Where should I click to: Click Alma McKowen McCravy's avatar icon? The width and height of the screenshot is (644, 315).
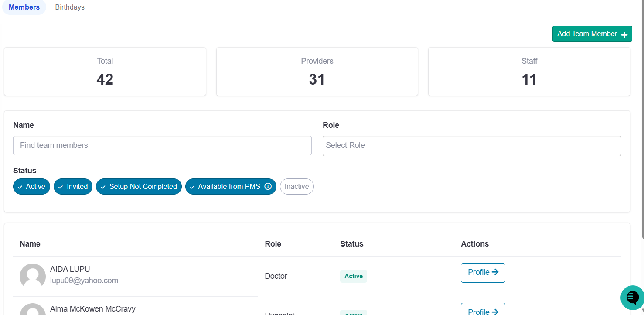[33, 309]
